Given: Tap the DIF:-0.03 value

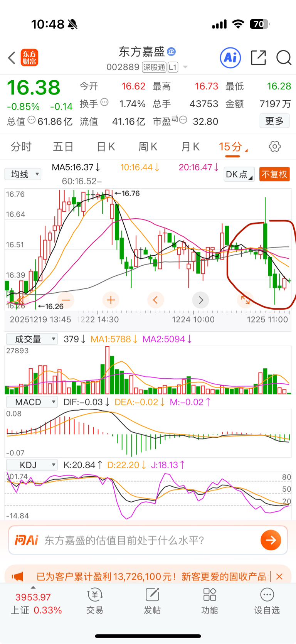Looking at the screenshot, I should coord(87,402).
